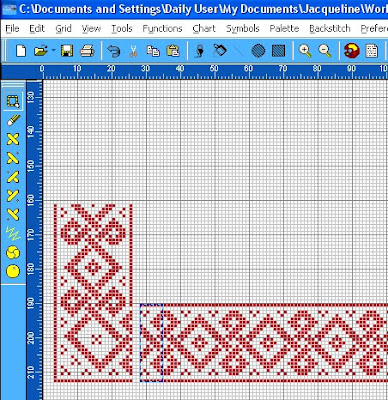This screenshot has height=400, width=388.
Task: Paste using the clipboard icon
Action: (x=173, y=51)
